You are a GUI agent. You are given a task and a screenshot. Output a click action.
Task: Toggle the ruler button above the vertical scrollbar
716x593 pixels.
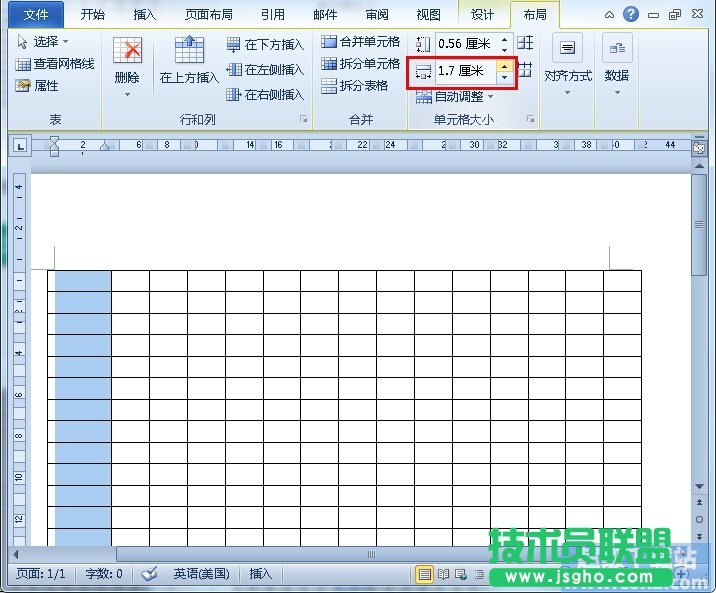699,147
